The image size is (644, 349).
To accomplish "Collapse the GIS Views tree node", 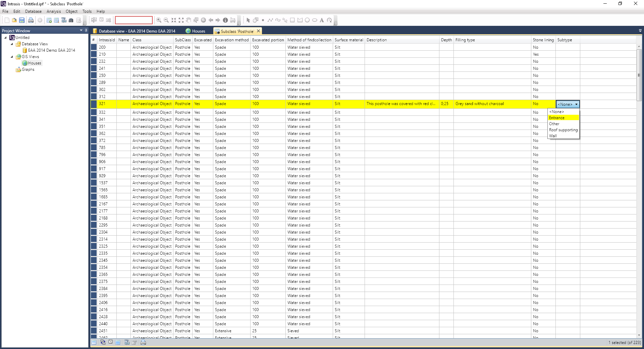I will click(x=12, y=57).
